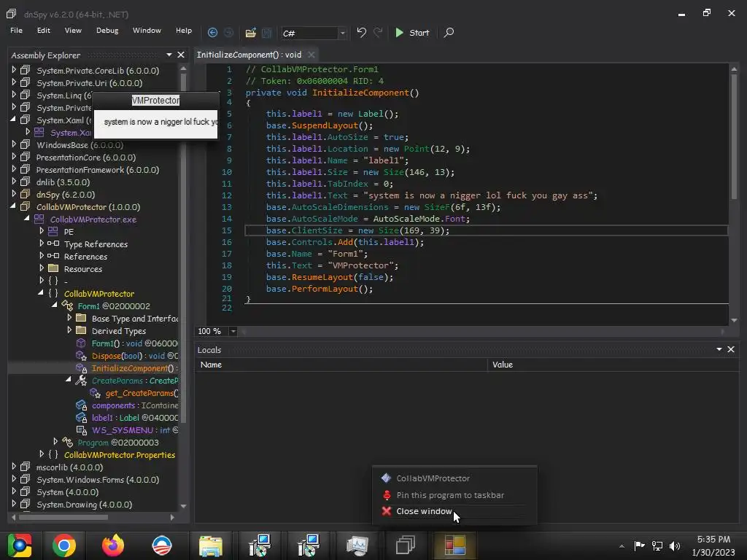The image size is (747, 560).
Task: Expand WindowsBase assembly node
Action: (14, 144)
